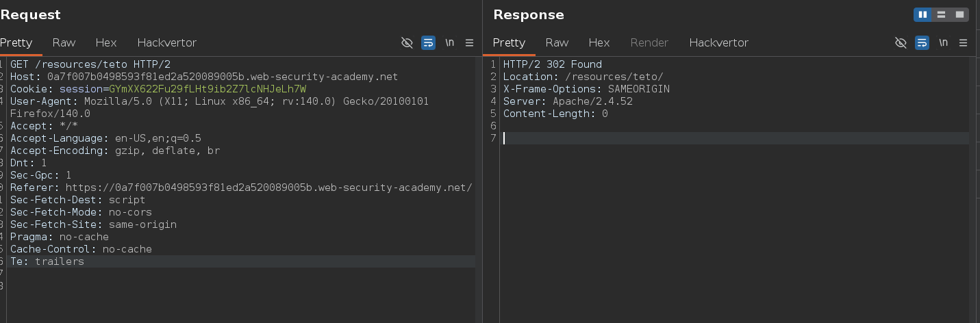Open Request Hex view tab

[106, 42]
